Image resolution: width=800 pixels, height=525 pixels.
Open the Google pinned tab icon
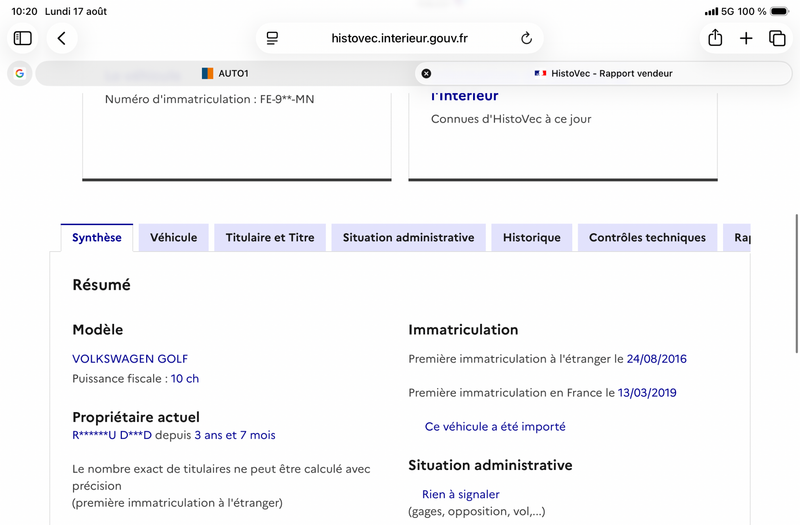pyautogui.click(x=20, y=73)
